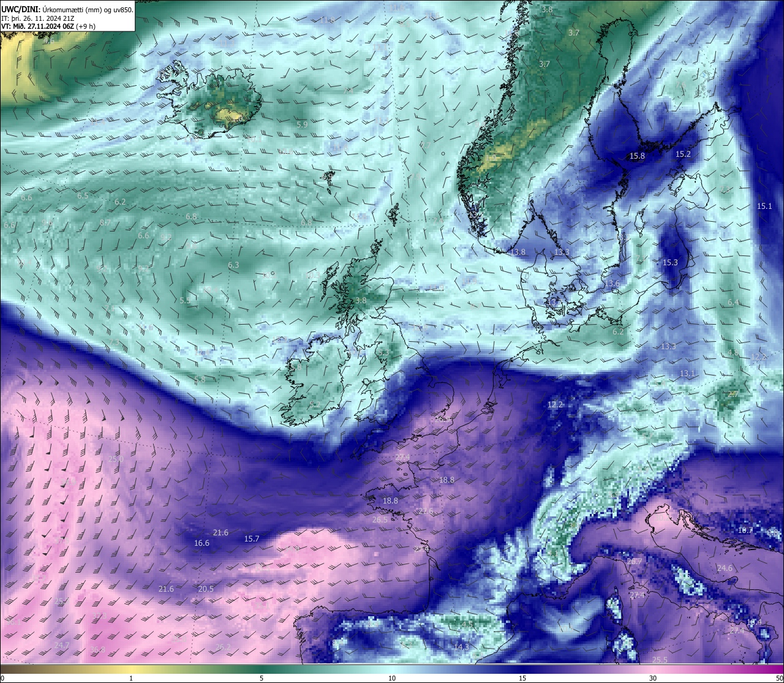
Task: Click the 16.6 value label
Action: tap(202, 543)
